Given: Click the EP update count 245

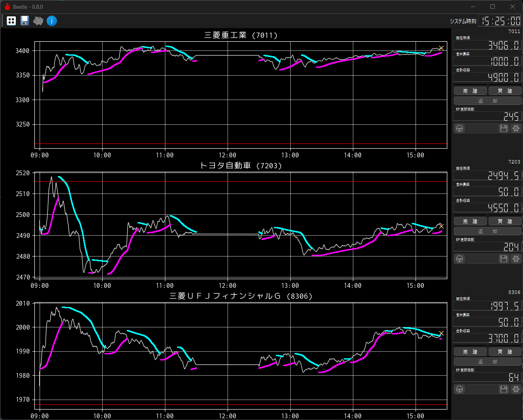Looking at the screenshot, I should (487, 117).
